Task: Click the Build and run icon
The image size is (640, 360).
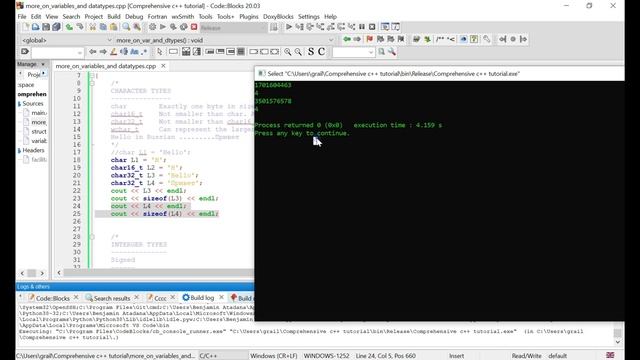Action: [173, 27]
